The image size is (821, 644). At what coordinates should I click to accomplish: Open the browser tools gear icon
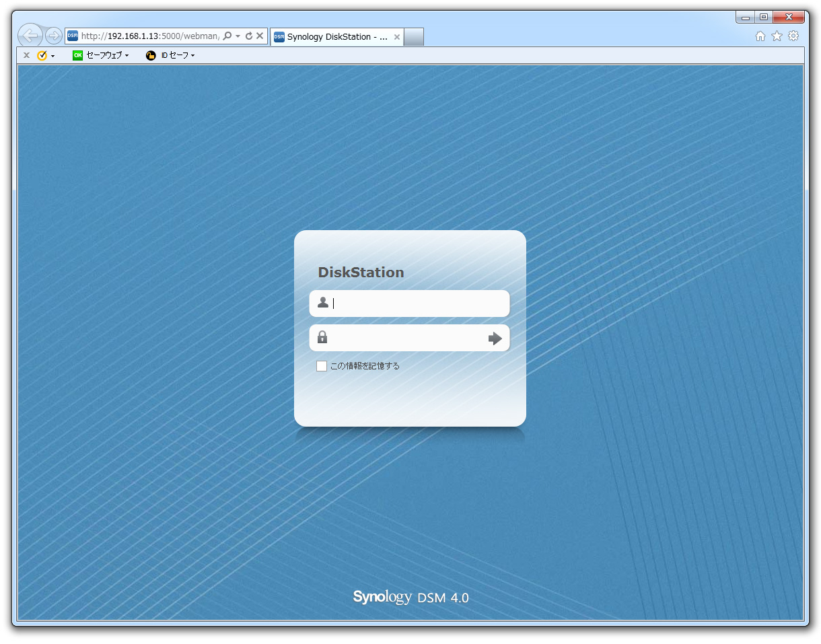pos(793,36)
